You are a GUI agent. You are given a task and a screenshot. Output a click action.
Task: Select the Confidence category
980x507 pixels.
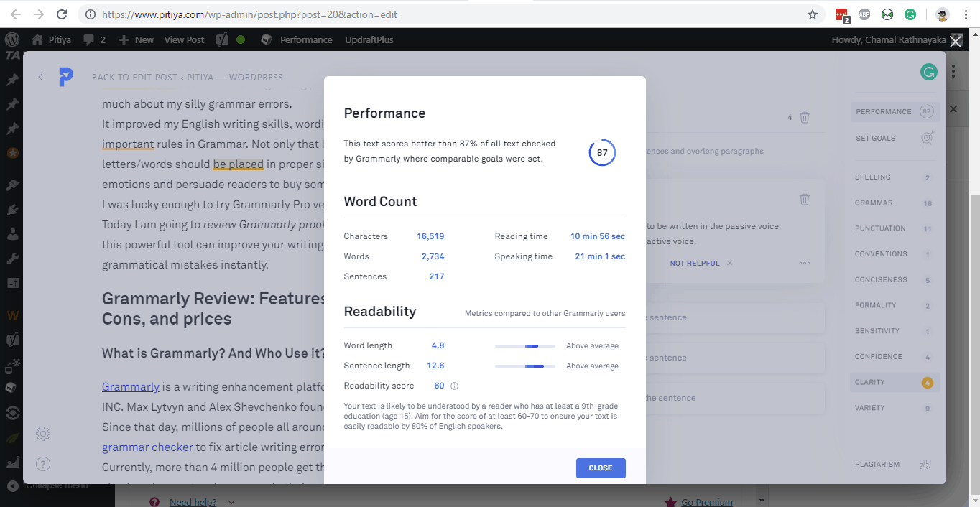(895, 356)
